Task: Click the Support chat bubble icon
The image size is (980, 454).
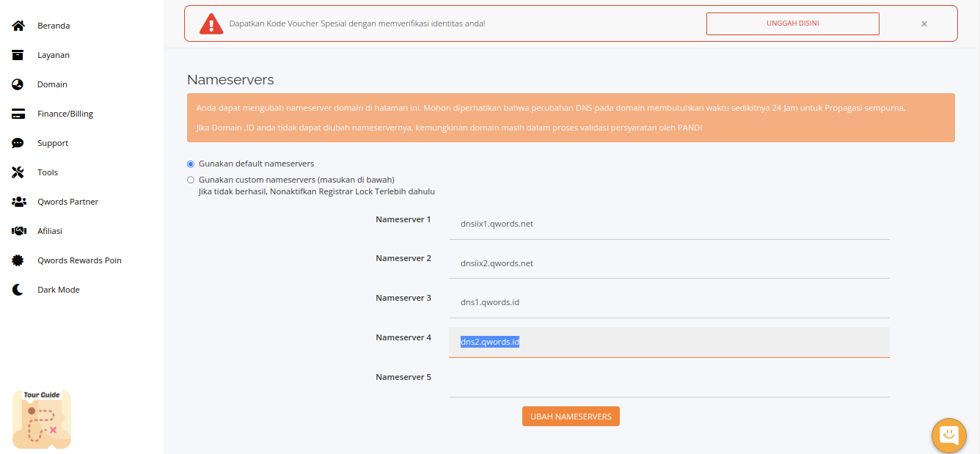Action: (18, 143)
